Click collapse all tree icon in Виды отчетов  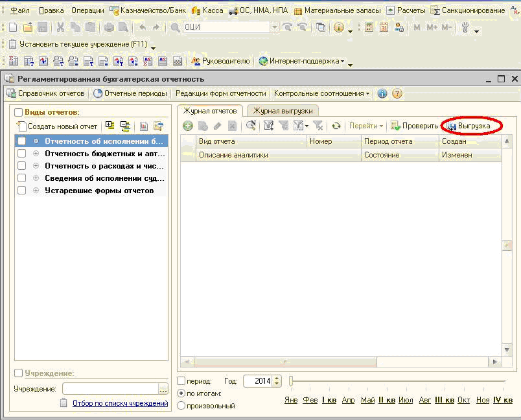(125, 126)
